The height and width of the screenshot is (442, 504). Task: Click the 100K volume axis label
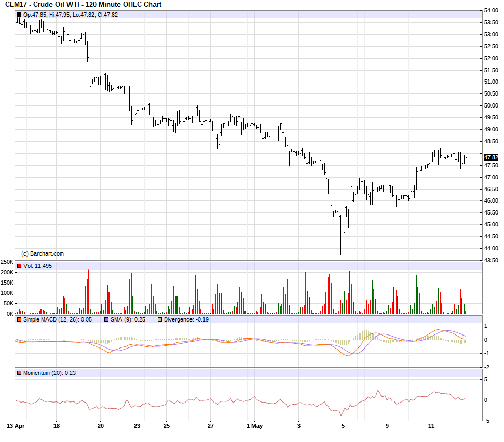[7, 293]
